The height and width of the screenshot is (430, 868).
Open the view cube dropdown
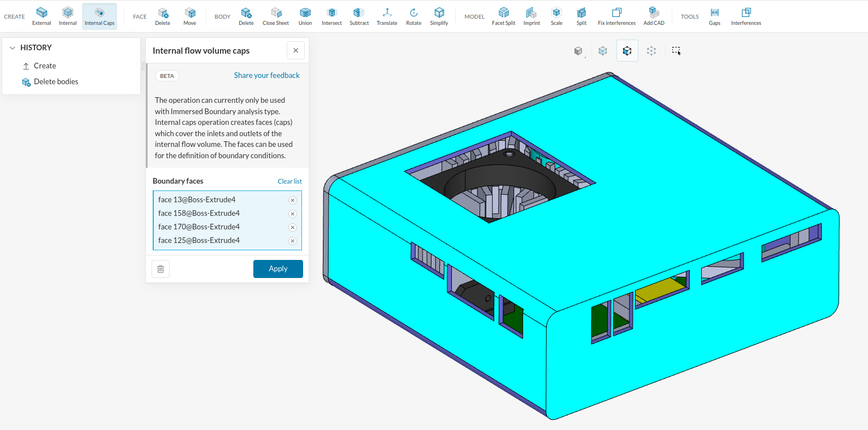[578, 51]
